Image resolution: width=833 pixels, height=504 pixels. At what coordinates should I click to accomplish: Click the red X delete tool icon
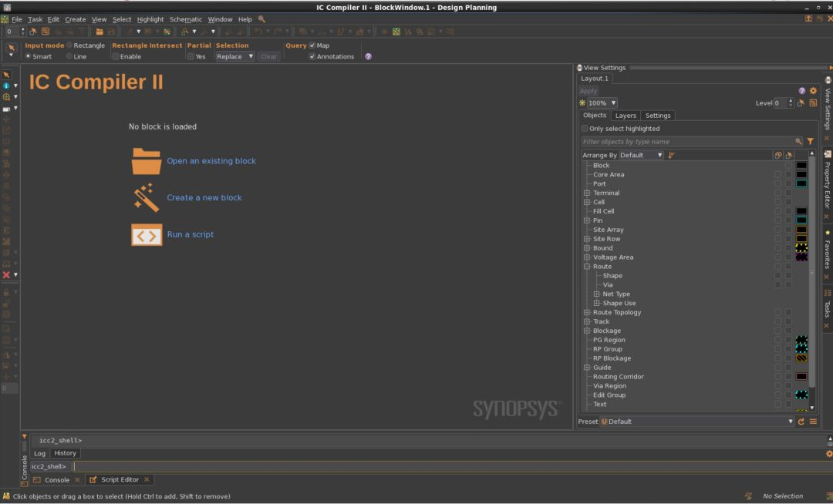[6, 275]
